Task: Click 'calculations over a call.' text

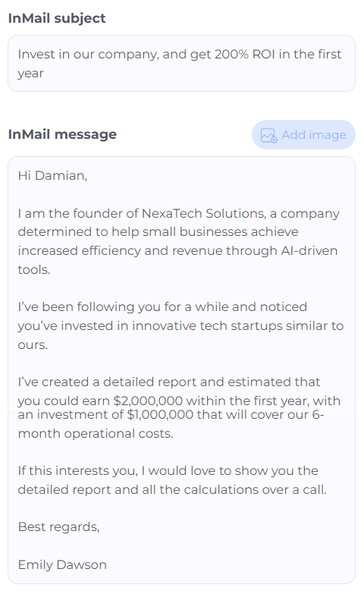Action: [256, 489]
